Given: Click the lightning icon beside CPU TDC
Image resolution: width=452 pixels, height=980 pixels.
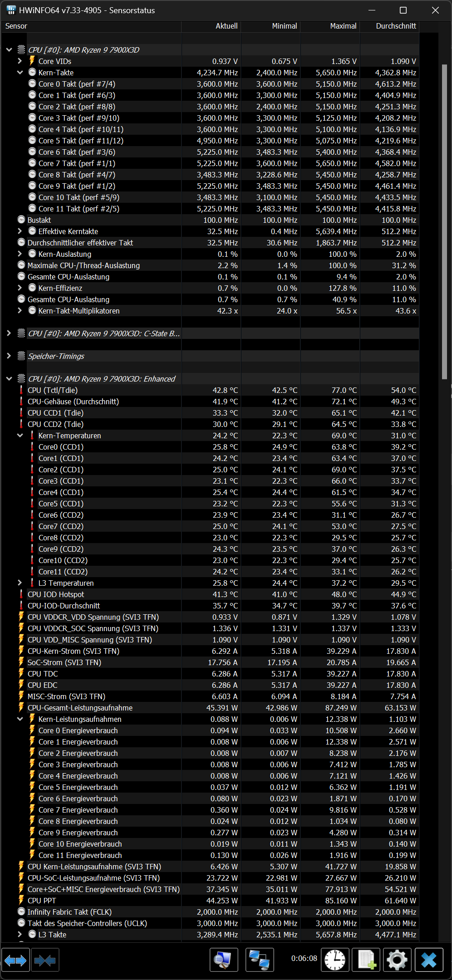Looking at the screenshot, I should coord(21,673).
